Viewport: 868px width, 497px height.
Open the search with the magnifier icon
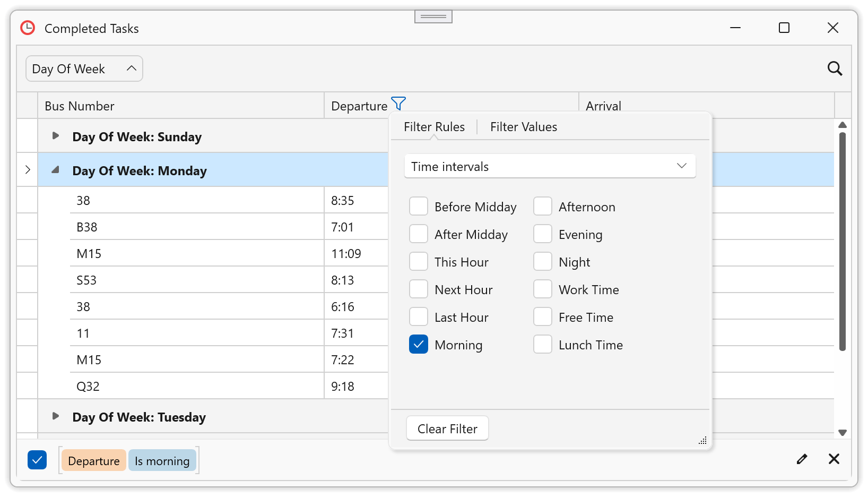835,68
